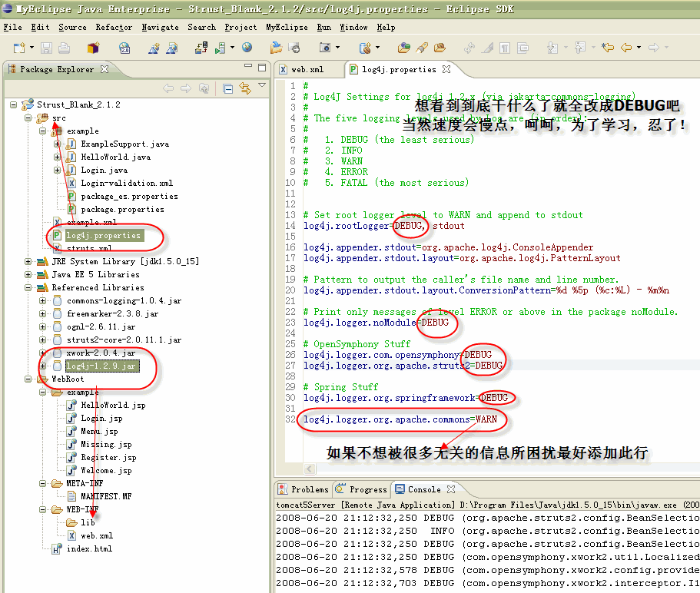Select Login-validation.xml file
The width and height of the screenshot is (700, 593).
(x=127, y=184)
